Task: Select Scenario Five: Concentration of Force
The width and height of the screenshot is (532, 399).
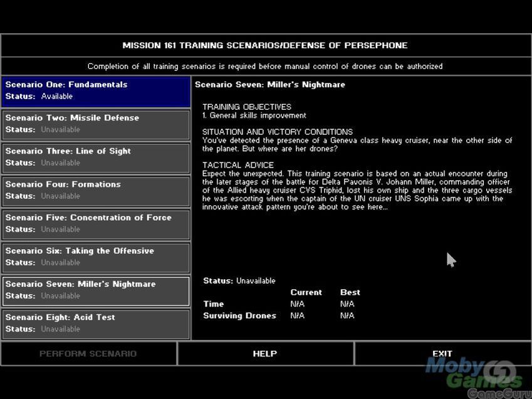Action: coord(96,225)
